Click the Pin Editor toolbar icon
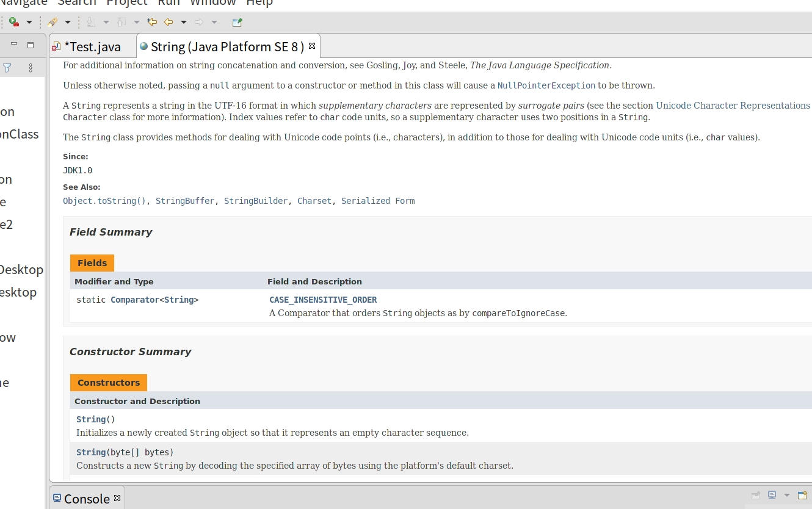Viewport: 812px width, 509px height. [237, 23]
